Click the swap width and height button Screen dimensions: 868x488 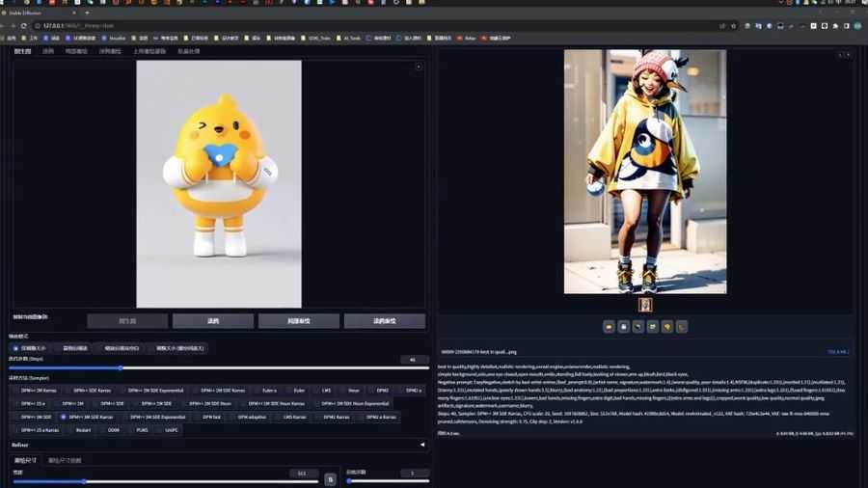click(x=330, y=479)
